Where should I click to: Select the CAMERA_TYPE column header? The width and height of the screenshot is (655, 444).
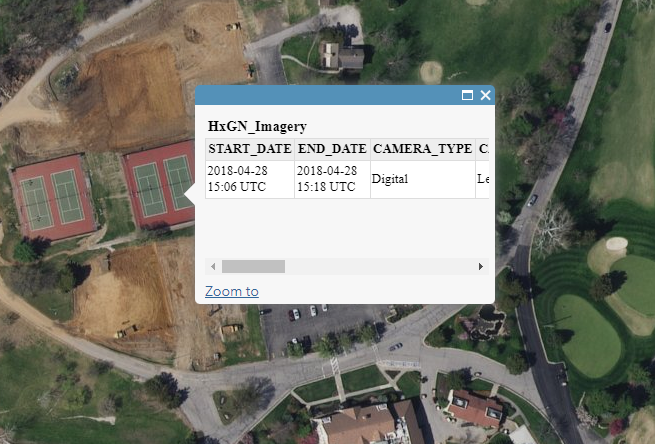[421, 149]
